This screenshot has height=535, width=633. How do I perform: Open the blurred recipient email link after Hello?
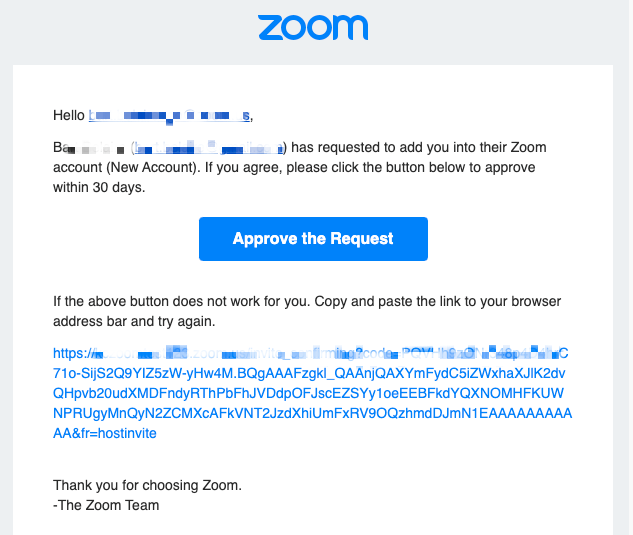(169, 116)
